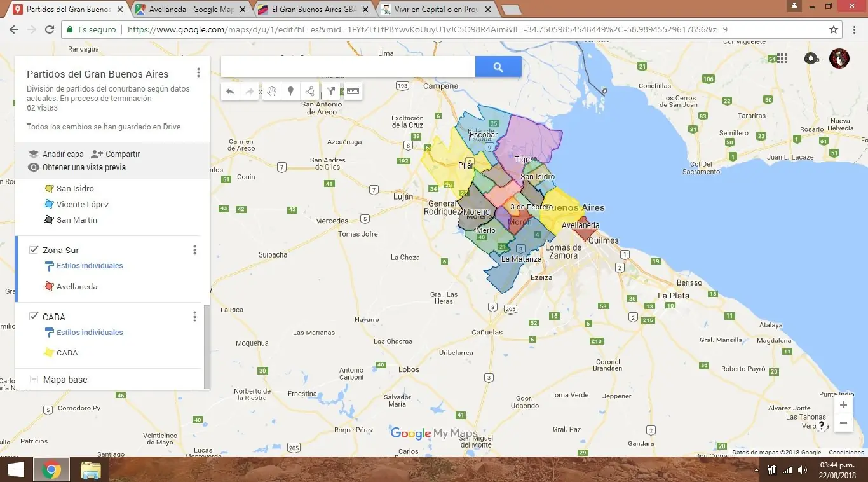Click the Obtener una vista previa eye icon
868x482 pixels.
(x=33, y=167)
